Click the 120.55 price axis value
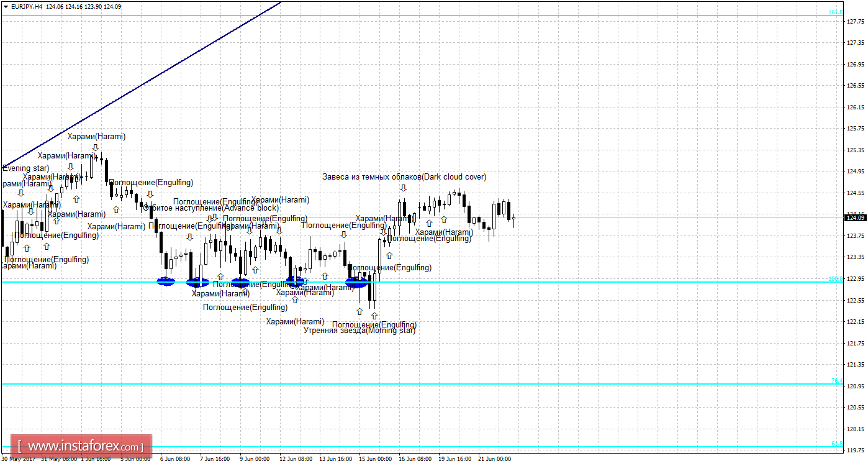Viewport: 868px width, 466px height. [x=856, y=407]
